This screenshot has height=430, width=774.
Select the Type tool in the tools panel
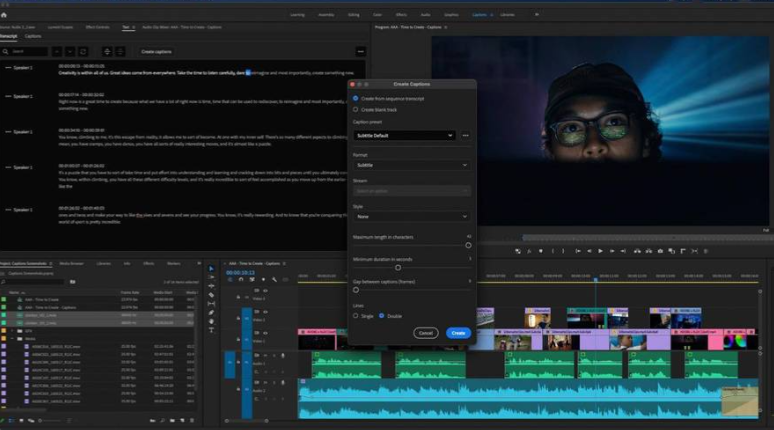click(211, 330)
